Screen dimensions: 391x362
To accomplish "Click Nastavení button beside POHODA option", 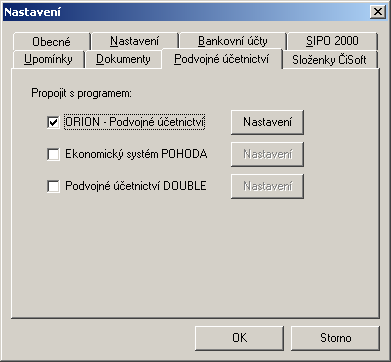I will click(267, 154).
